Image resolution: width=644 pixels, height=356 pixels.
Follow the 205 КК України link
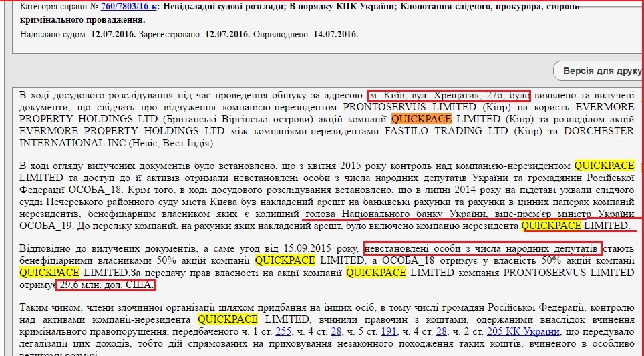click(x=523, y=331)
